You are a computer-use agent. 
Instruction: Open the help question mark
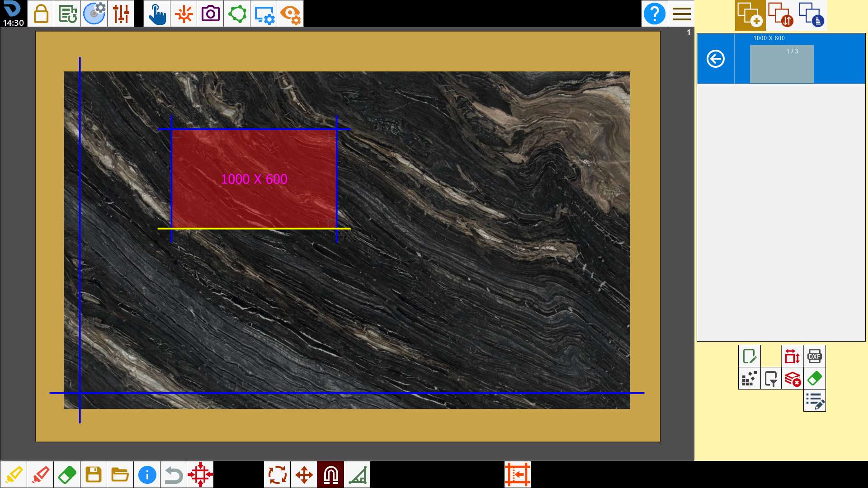(x=654, y=14)
